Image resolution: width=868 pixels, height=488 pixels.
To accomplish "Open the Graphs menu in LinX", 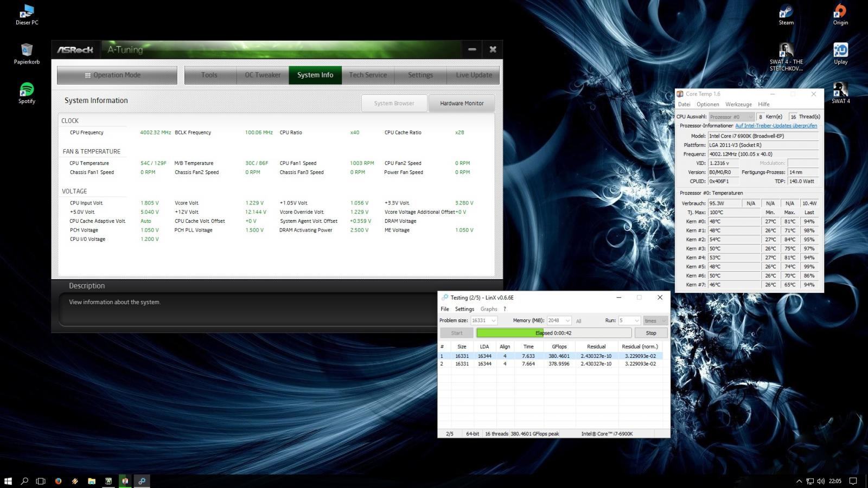I will tap(489, 309).
